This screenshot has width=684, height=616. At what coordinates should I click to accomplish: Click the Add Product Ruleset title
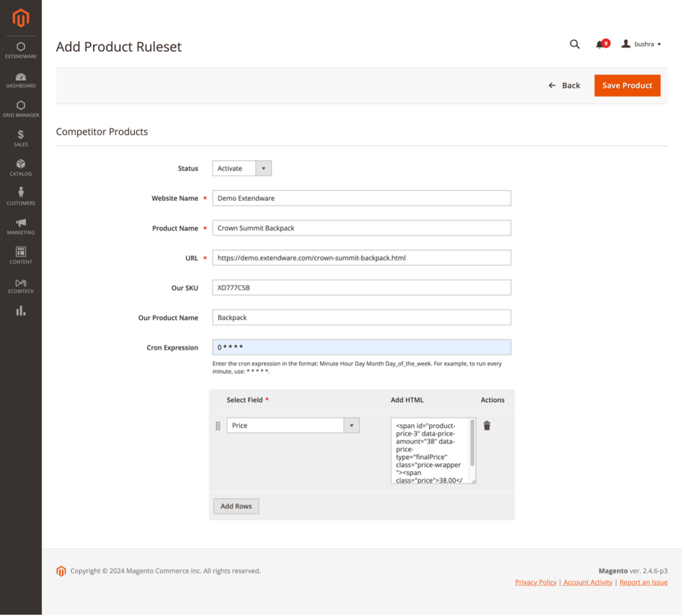coord(119,47)
